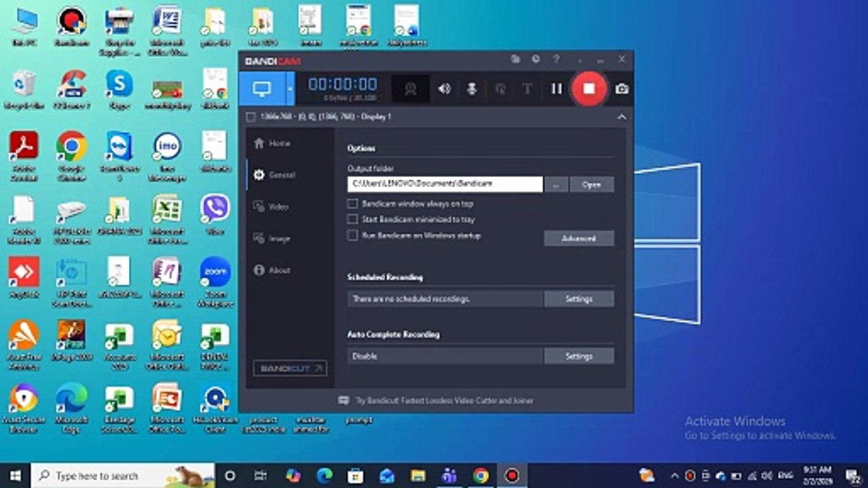This screenshot has width=868, height=488.
Task: Open the Home tab in Bandicam sidebar
Action: [272, 144]
